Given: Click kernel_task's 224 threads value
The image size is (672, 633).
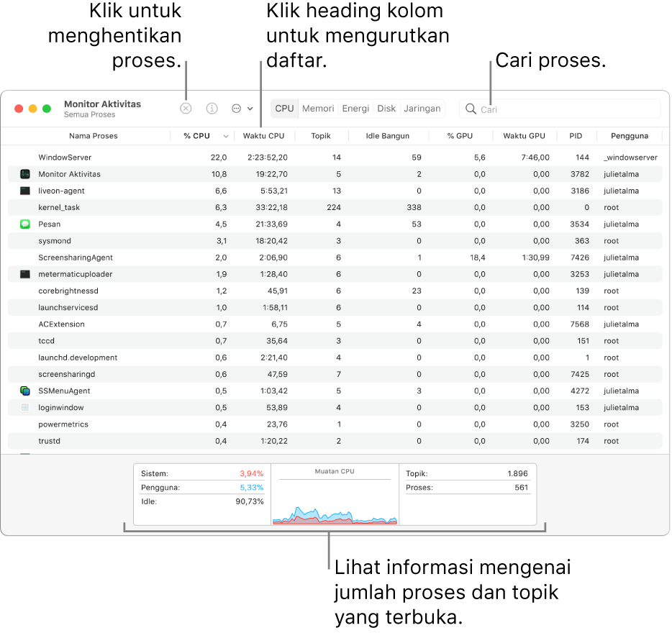Looking at the screenshot, I should tap(334, 207).
